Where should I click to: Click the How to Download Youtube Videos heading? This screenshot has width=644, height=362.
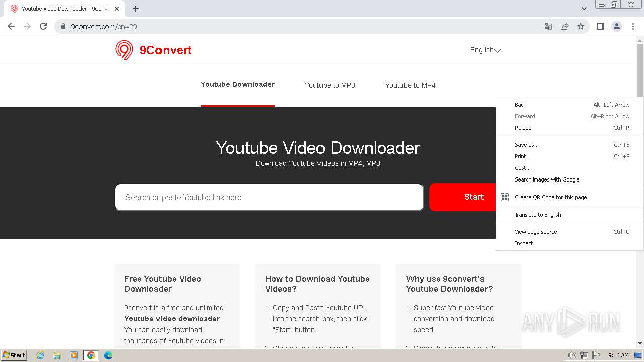point(317,284)
